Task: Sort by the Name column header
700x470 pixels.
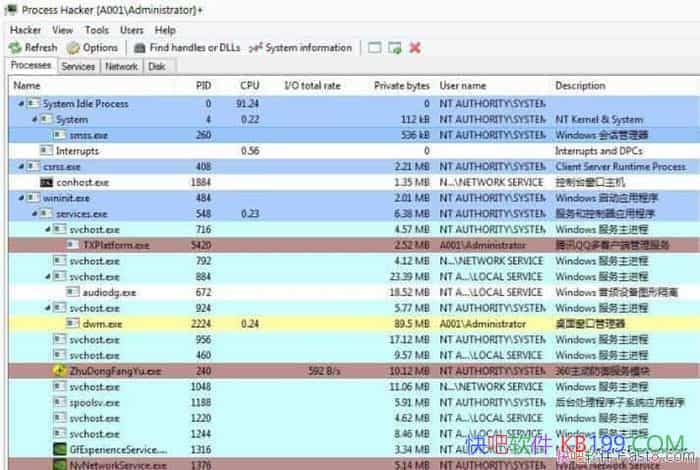Action: click(27, 85)
